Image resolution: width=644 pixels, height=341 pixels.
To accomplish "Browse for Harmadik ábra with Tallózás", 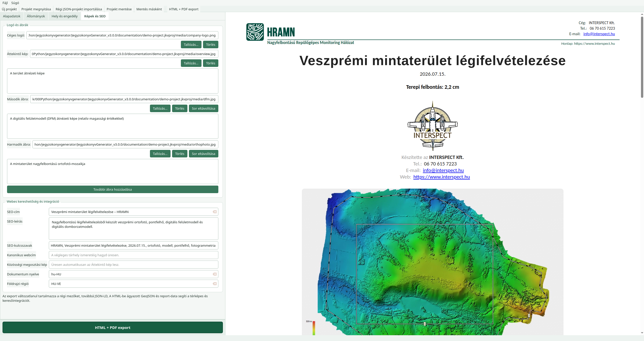I will tap(160, 154).
